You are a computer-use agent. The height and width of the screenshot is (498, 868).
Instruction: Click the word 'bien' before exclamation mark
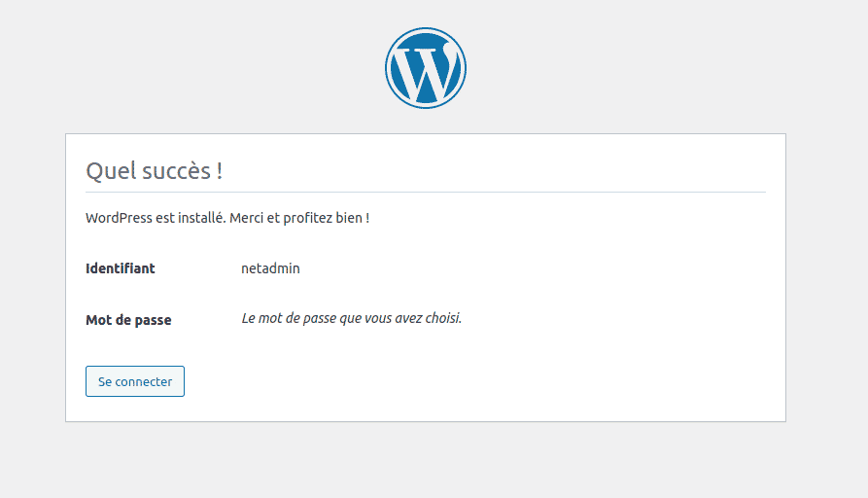click(349, 218)
